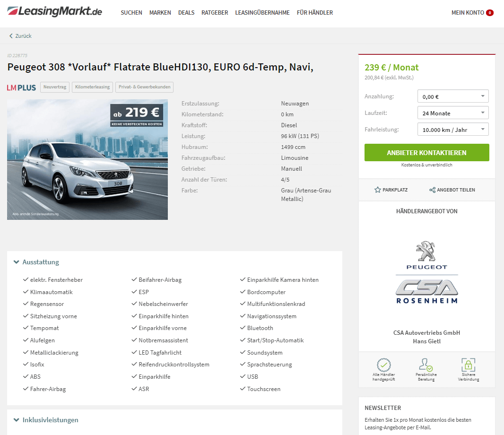Click the Alle Händler handgeprüft badge icon

pos(384,365)
